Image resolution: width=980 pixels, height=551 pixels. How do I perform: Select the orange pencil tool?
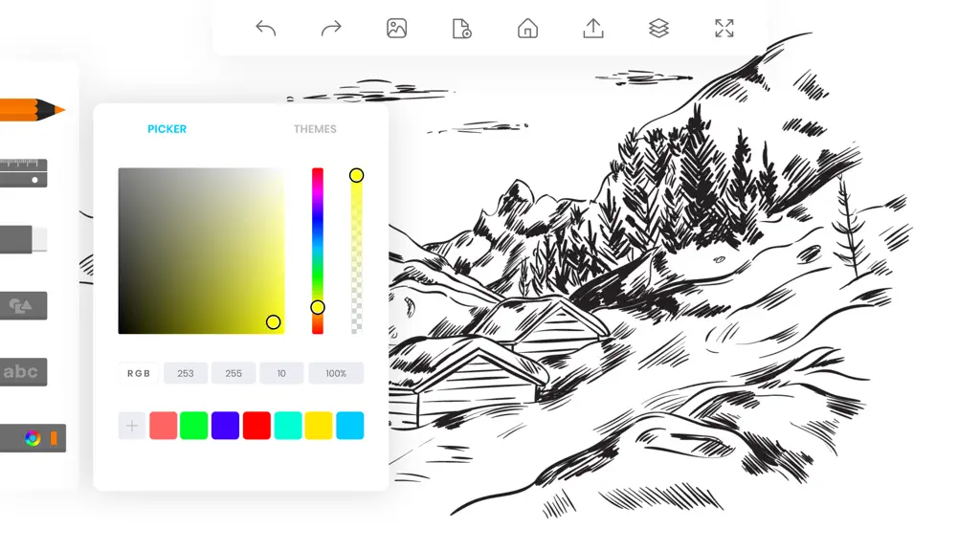click(33, 110)
